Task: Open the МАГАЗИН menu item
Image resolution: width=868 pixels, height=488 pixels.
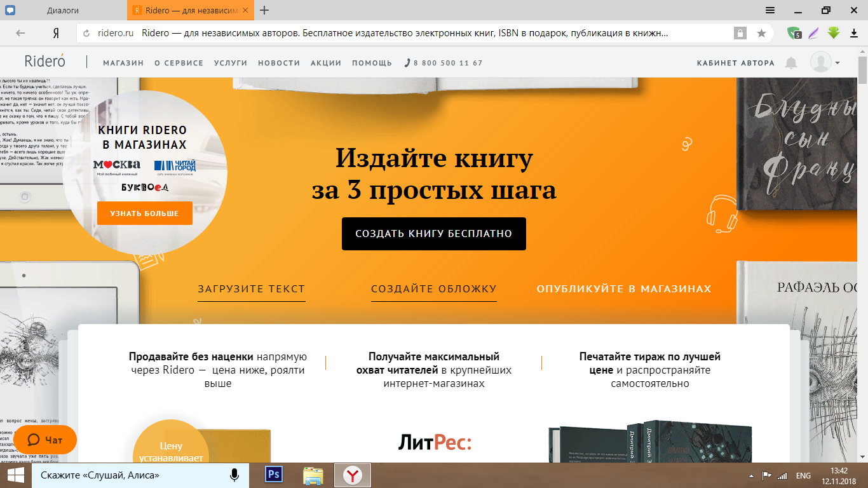Action: [x=123, y=63]
